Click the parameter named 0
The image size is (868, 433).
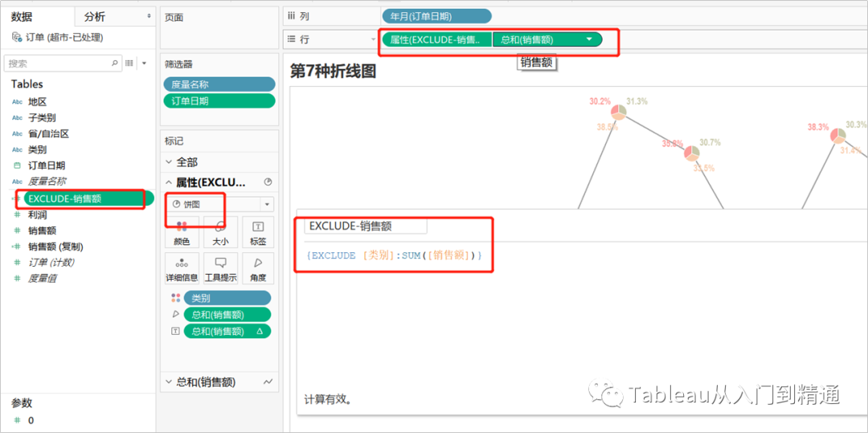click(31, 420)
